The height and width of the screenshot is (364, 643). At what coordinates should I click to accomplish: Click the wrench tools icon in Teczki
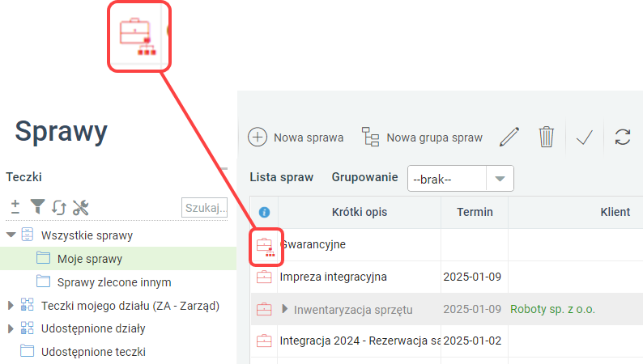pos(80,208)
